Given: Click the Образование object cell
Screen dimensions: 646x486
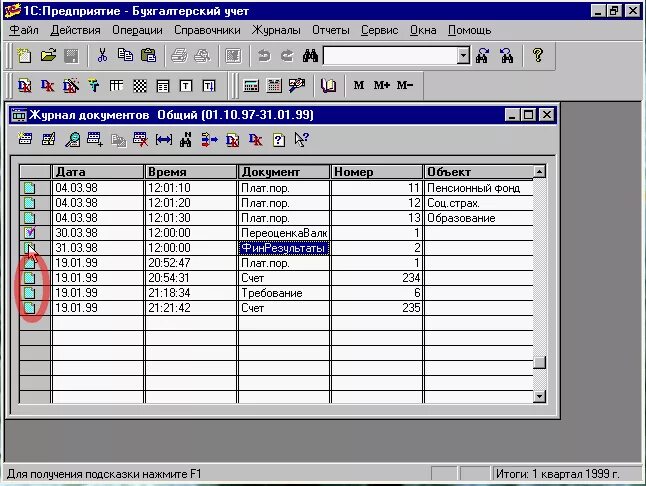Looking at the screenshot, I should 478,218.
